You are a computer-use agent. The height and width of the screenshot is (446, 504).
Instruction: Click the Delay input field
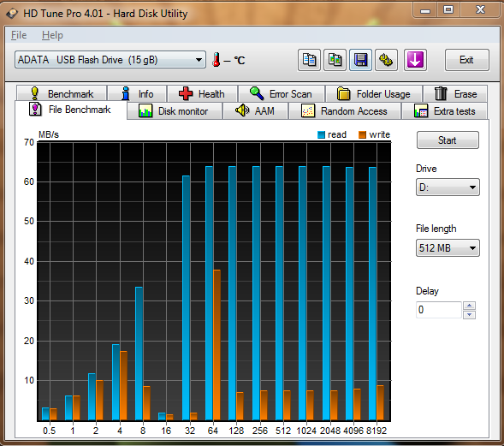coord(439,310)
